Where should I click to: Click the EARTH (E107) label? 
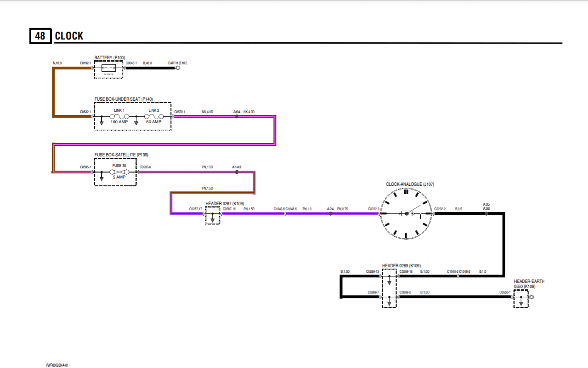pyautogui.click(x=177, y=63)
